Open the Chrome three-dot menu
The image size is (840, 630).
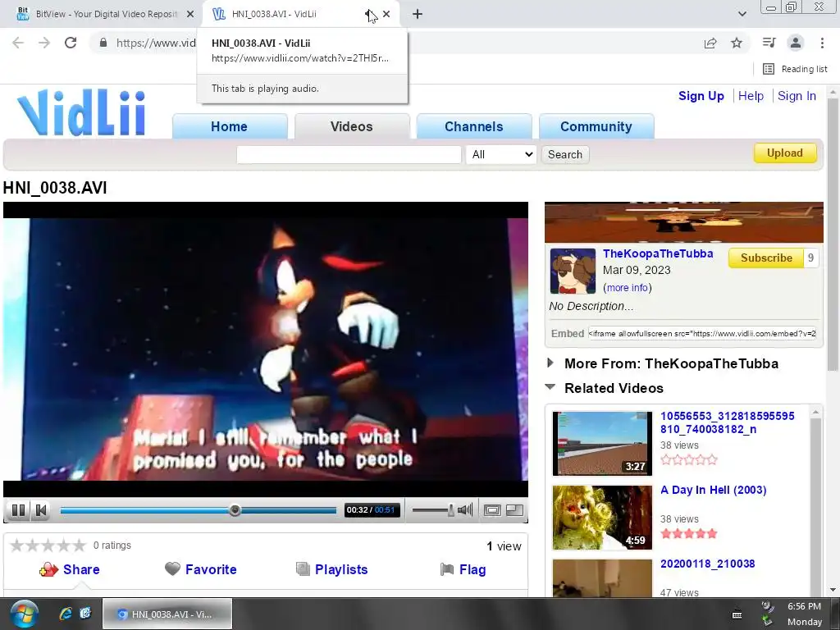[822, 43]
